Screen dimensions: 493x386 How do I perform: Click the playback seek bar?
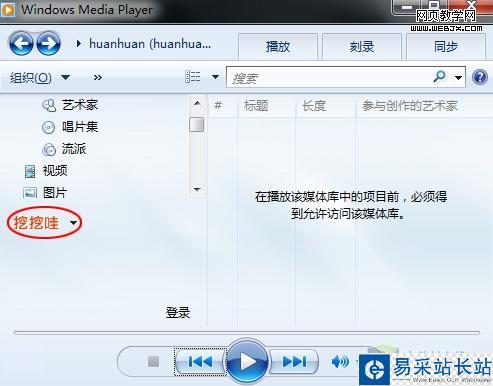(247, 332)
